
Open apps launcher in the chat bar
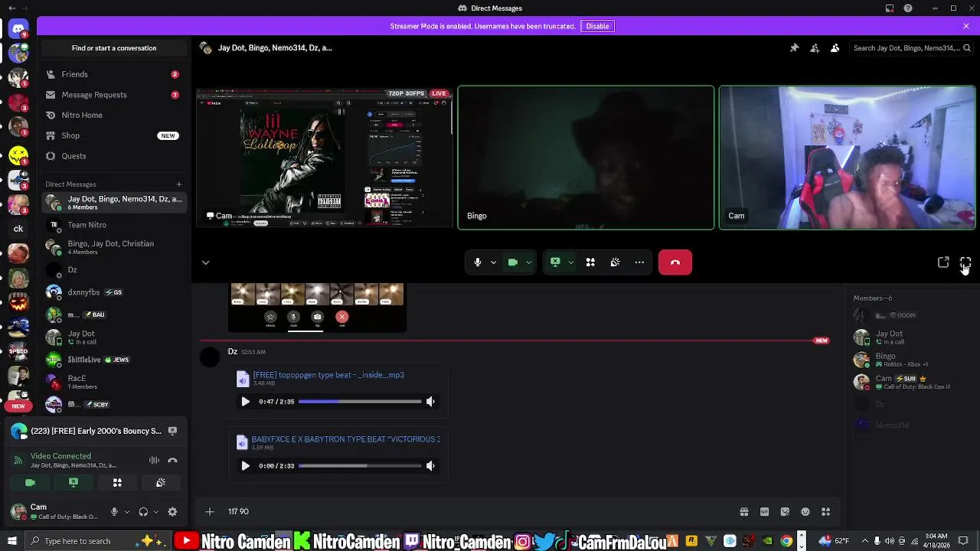pos(826,512)
